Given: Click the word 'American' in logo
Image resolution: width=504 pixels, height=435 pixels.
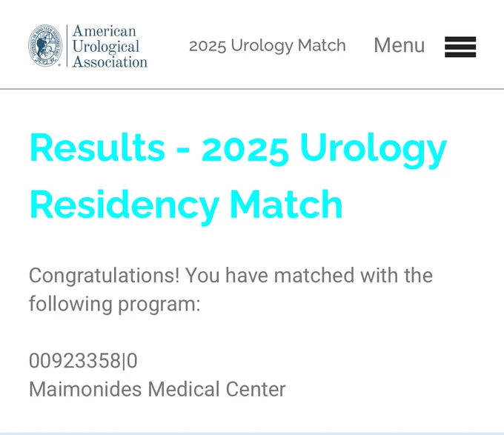Looking at the screenshot, I should 105,31.
